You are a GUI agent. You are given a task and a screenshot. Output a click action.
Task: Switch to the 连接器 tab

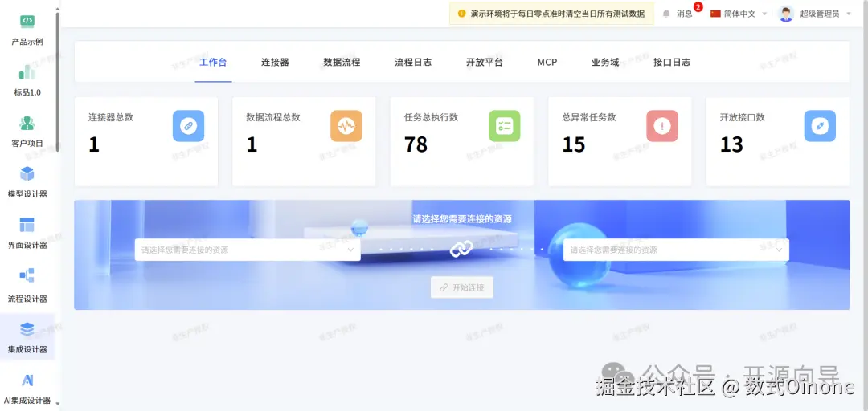click(275, 63)
